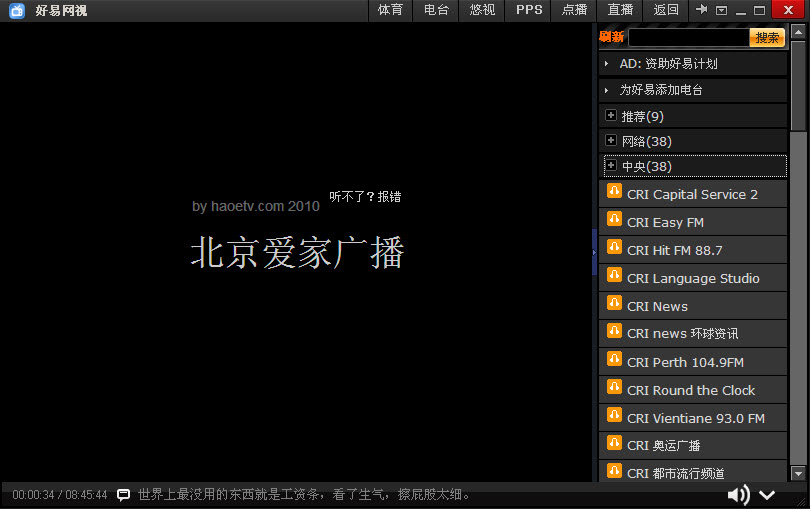The height and width of the screenshot is (509, 810).
Task: Open the 悠视 tab
Action: coord(482,10)
